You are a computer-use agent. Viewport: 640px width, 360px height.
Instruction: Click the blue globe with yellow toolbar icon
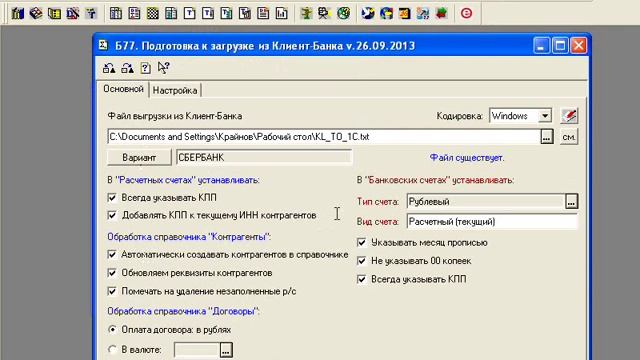coord(386,13)
